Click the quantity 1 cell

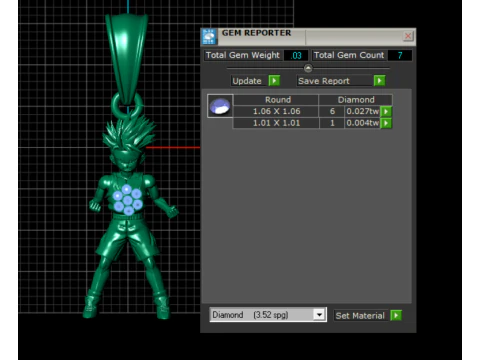pyautogui.click(x=332, y=123)
